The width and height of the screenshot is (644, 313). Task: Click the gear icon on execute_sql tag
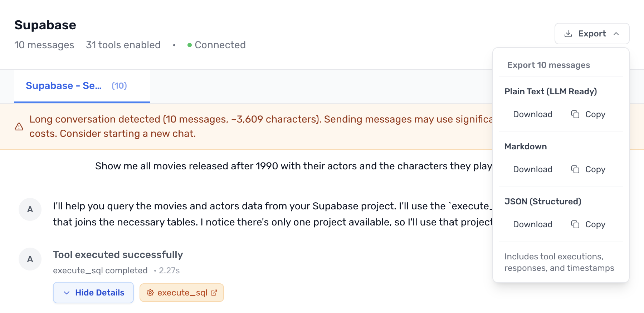150,293
